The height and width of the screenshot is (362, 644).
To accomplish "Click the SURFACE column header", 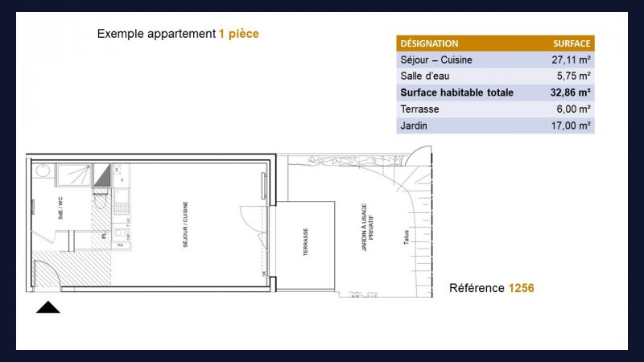I will click(x=572, y=43).
